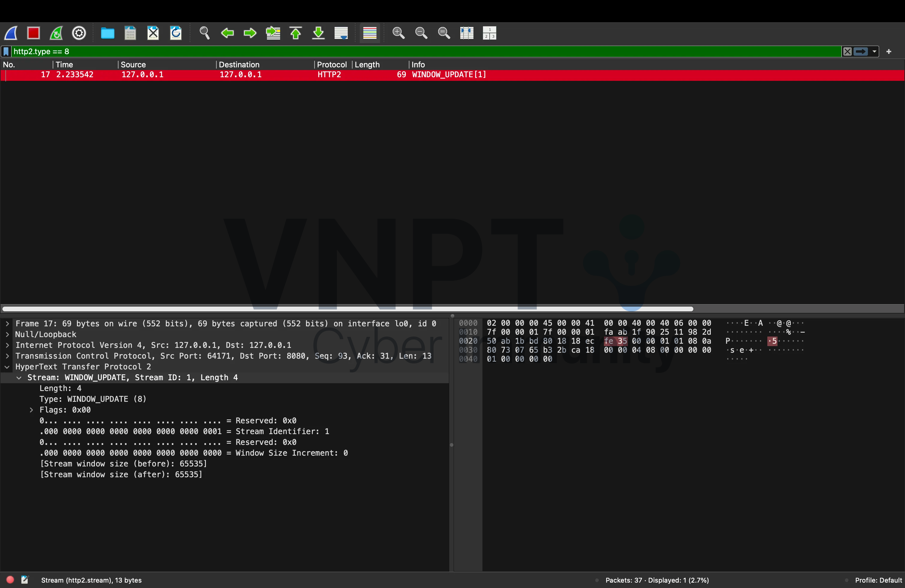The height and width of the screenshot is (588, 905).
Task: Stop capturing packets with red square
Action: 34,33
